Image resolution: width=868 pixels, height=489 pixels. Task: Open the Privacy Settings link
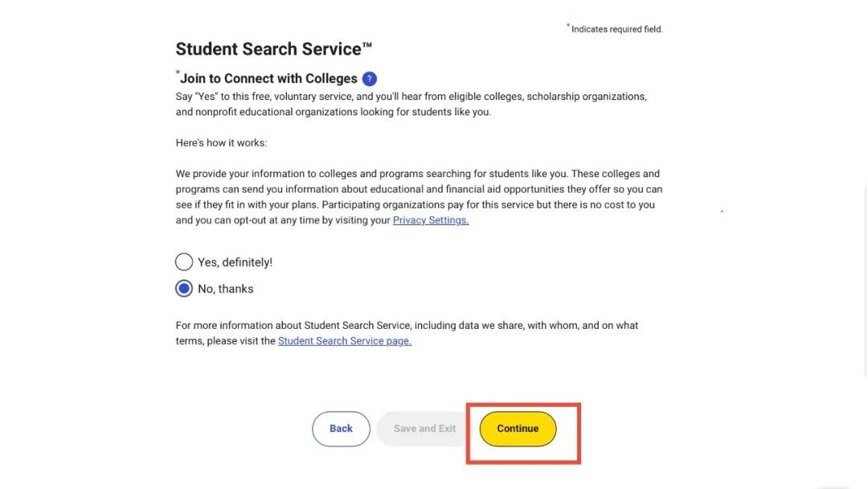point(431,220)
